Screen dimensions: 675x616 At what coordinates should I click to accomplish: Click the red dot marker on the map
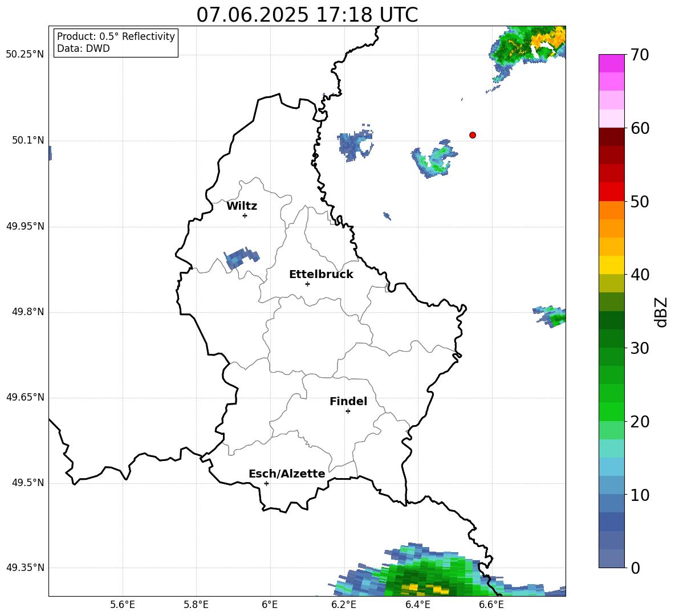click(x=472, y=135)
